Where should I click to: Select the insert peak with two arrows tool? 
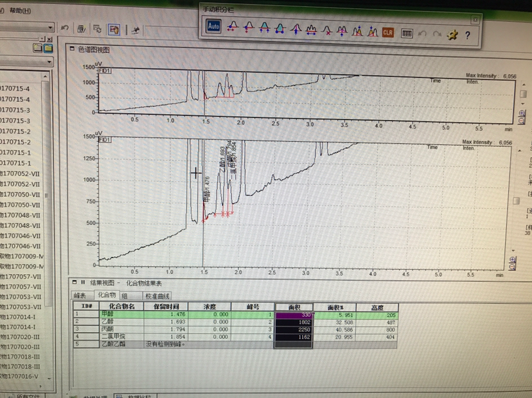pyautogui.click(x=264, y=28)
